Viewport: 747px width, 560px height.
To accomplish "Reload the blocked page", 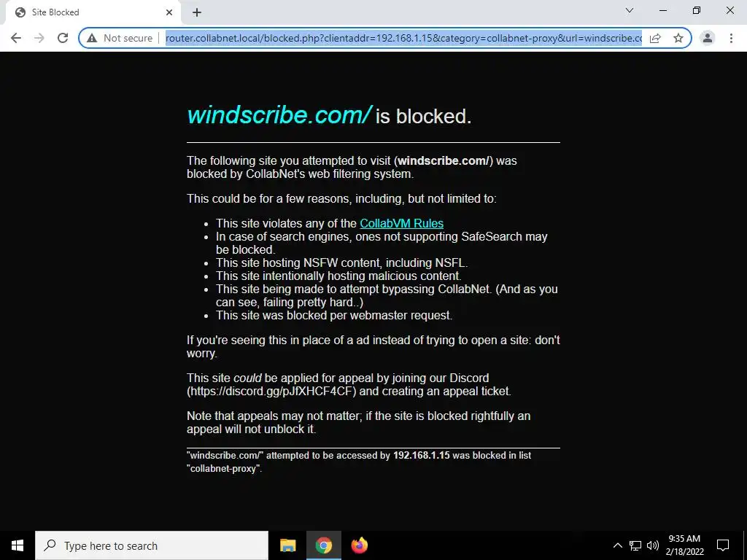I will [x=63, y=38].
